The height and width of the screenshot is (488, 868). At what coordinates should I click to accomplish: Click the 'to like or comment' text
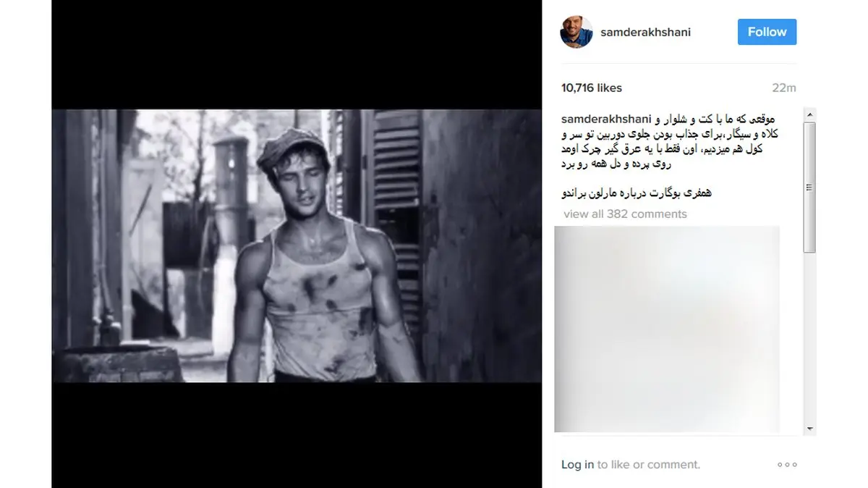tap(648, 465)
